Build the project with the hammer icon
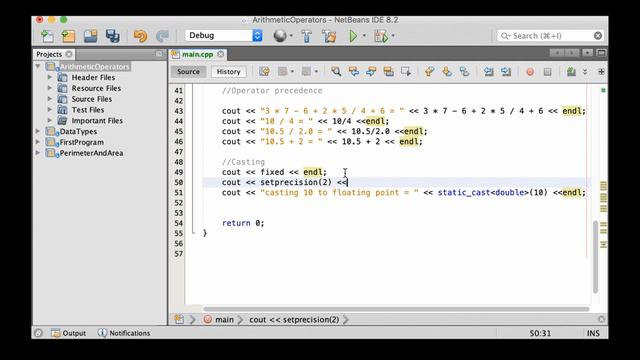 [x=307, y=36]
